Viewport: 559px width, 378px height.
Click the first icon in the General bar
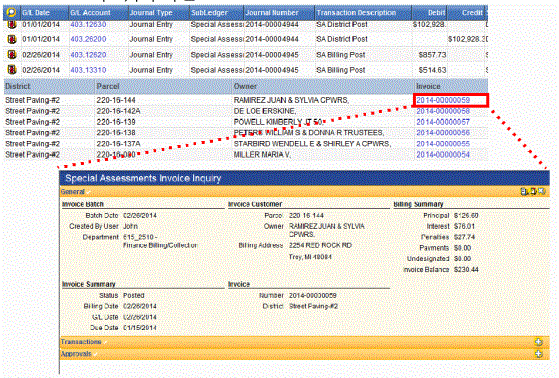coord(524,191)
